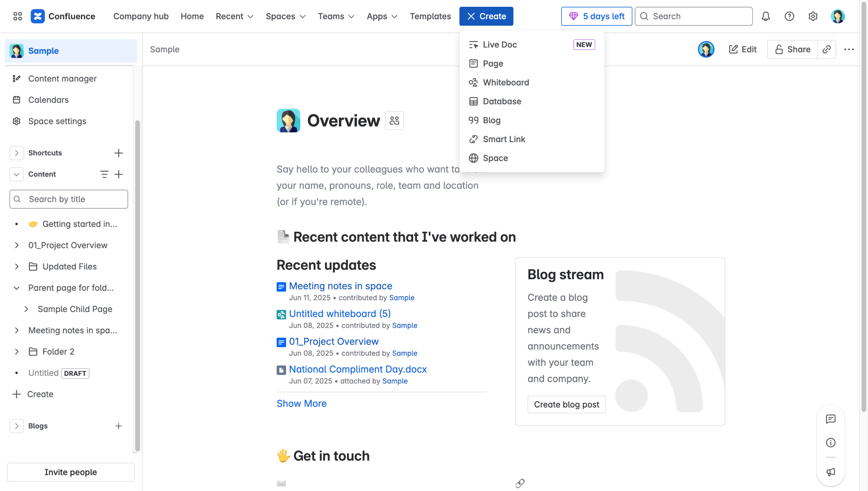Open the Apps dropdown
The height and width of the screenshot is (491, 868).
382,16
